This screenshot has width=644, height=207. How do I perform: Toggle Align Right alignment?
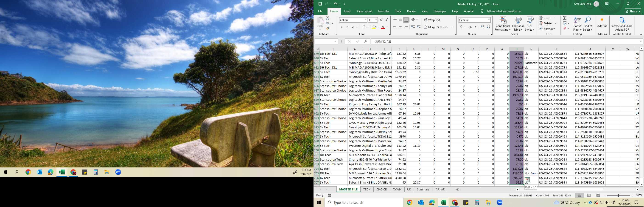[x=406, y=27]
